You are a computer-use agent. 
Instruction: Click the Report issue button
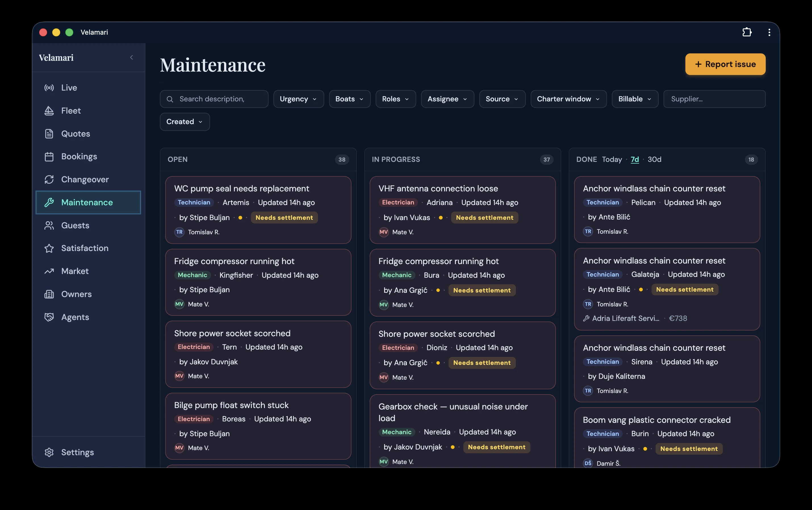click(725, 64)
